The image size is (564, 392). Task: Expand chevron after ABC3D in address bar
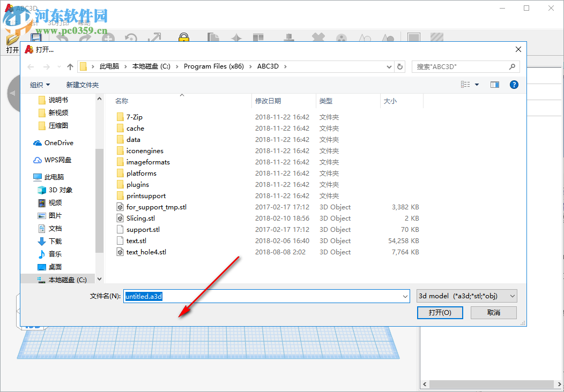click(285, 66)
